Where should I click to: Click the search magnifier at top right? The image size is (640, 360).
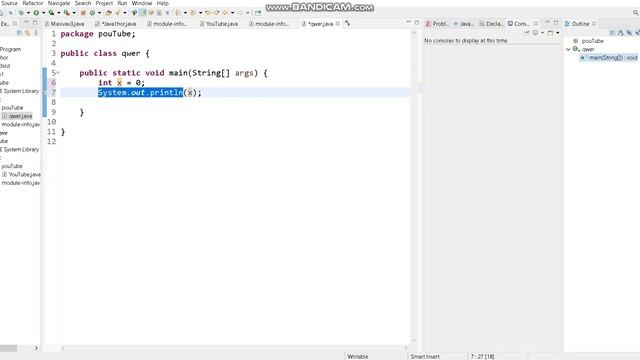[x=636, y=13]
